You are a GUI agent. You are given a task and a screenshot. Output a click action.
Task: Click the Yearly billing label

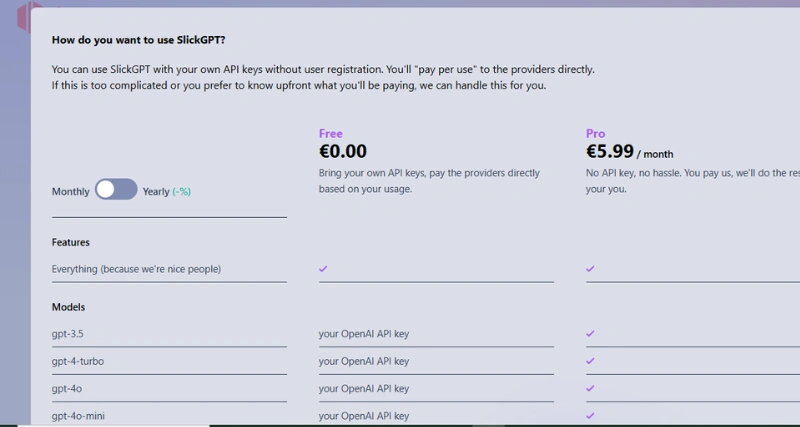[x=156, y=192]
